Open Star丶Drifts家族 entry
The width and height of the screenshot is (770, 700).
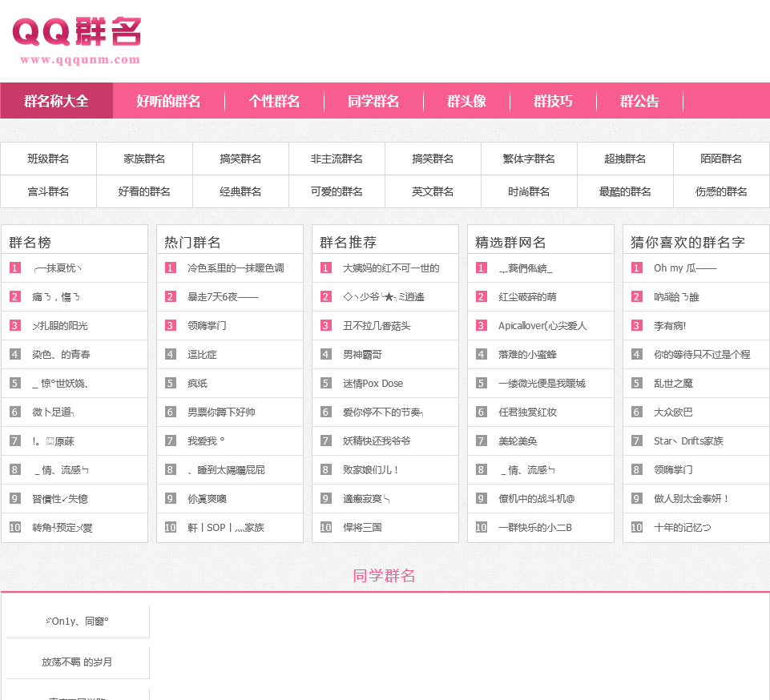(688, 441)
